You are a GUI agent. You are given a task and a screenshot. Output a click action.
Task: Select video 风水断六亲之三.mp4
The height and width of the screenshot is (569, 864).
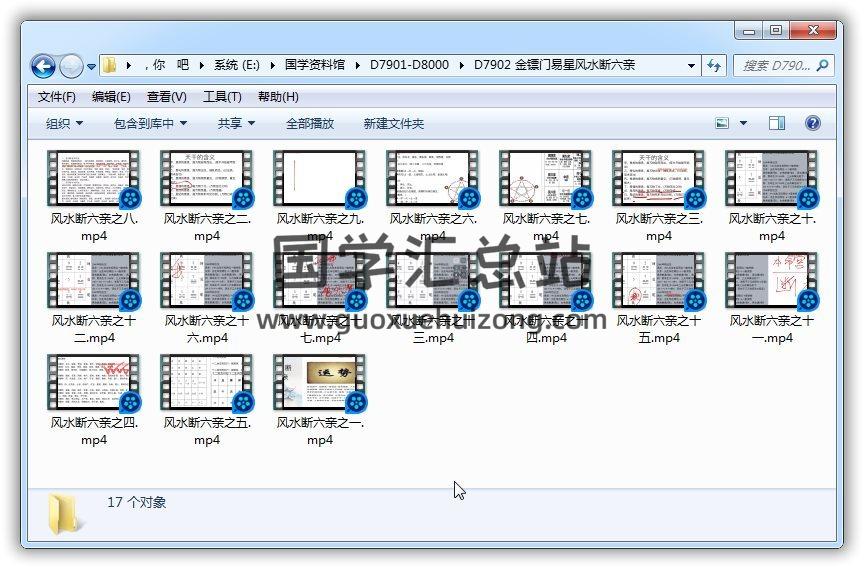coord(658,196)
